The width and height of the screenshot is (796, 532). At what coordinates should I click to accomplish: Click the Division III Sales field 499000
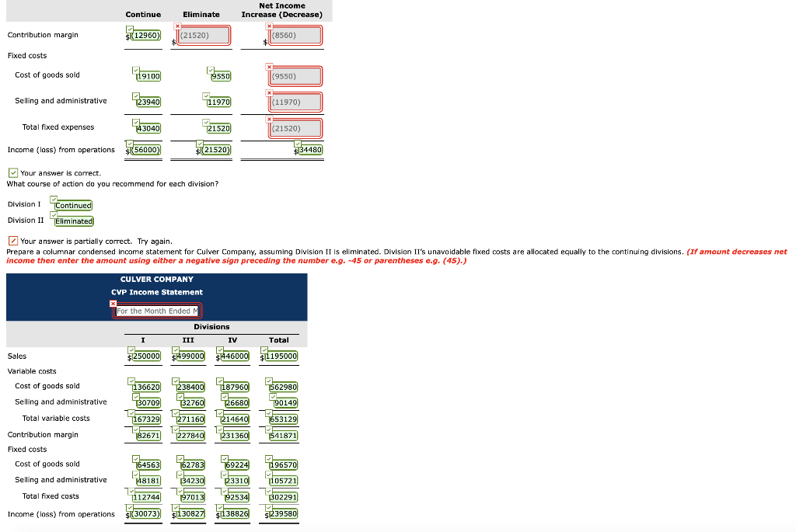190,356
